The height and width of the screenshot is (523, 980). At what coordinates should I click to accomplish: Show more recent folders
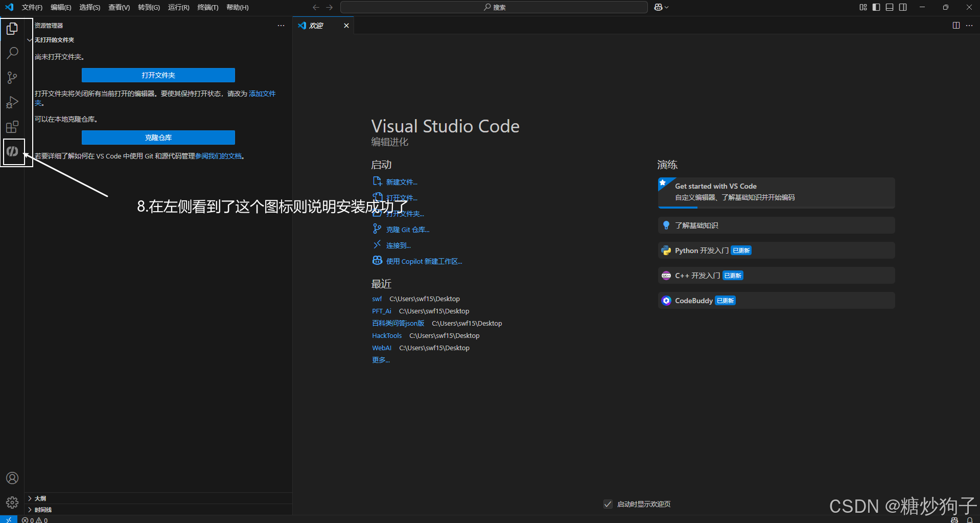[381, 360]
